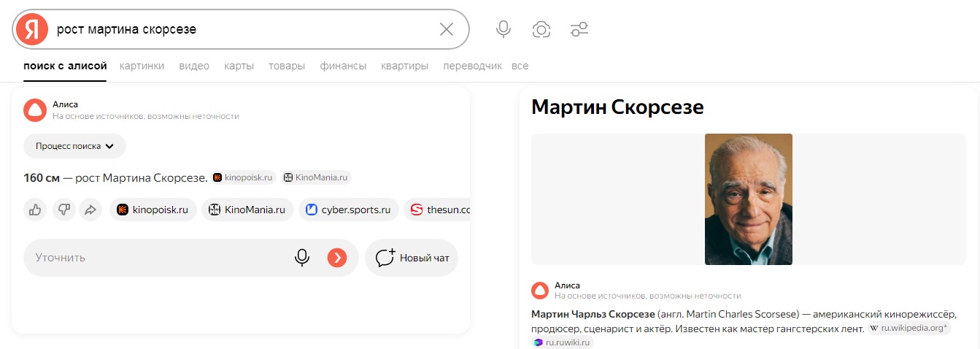The width and height of the screenshot is (980, 349).
Task: Open the 'переводчик' tab
Action: pyautogui.click(x=473, y=66)
